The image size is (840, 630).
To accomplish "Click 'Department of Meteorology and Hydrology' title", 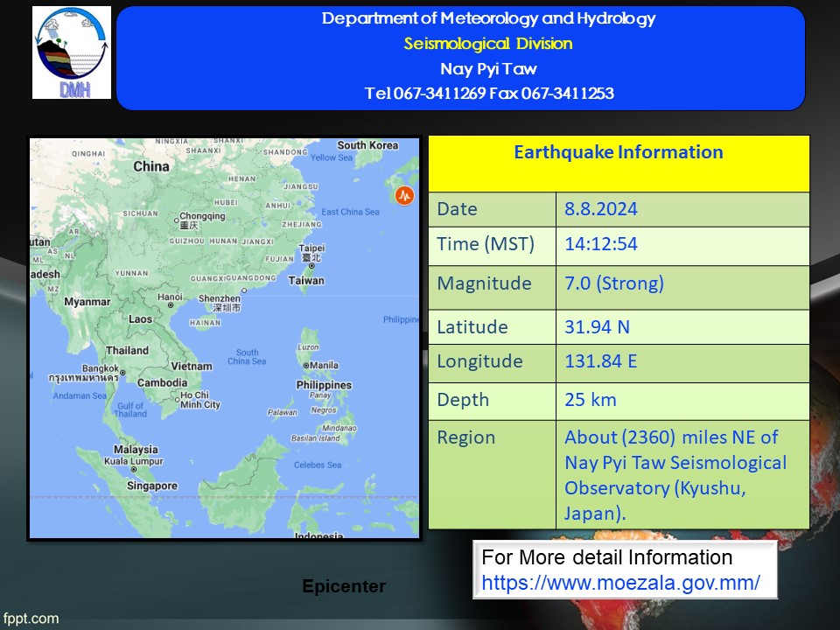I will (x=488, y=18).
